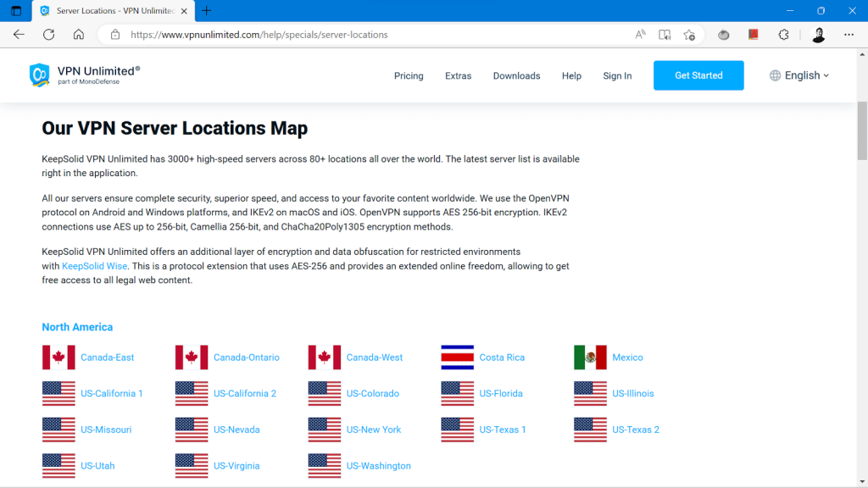Screen dimensions: 868x488
Task: Open the US-Illinois server link
Action: click(632, 393)
